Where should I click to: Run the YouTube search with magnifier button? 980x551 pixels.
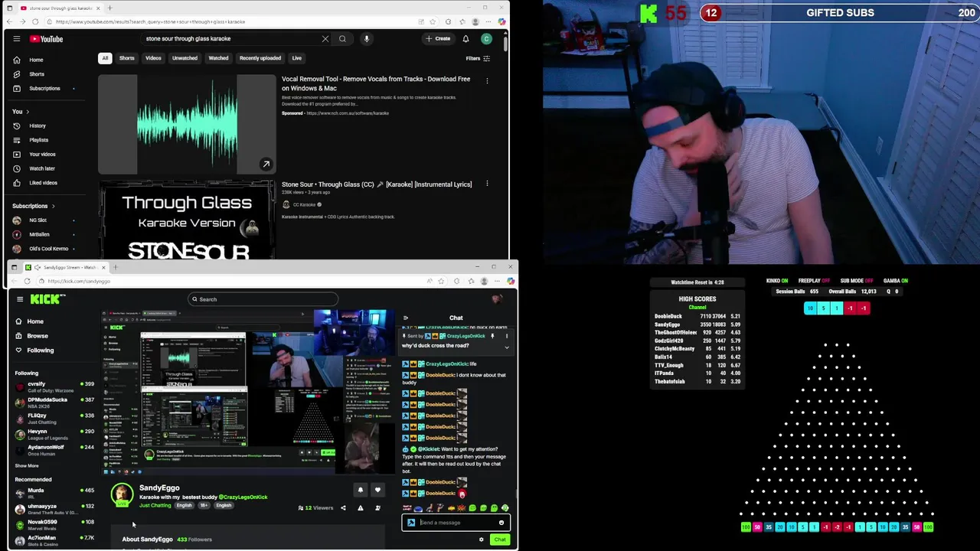point(342,38)
